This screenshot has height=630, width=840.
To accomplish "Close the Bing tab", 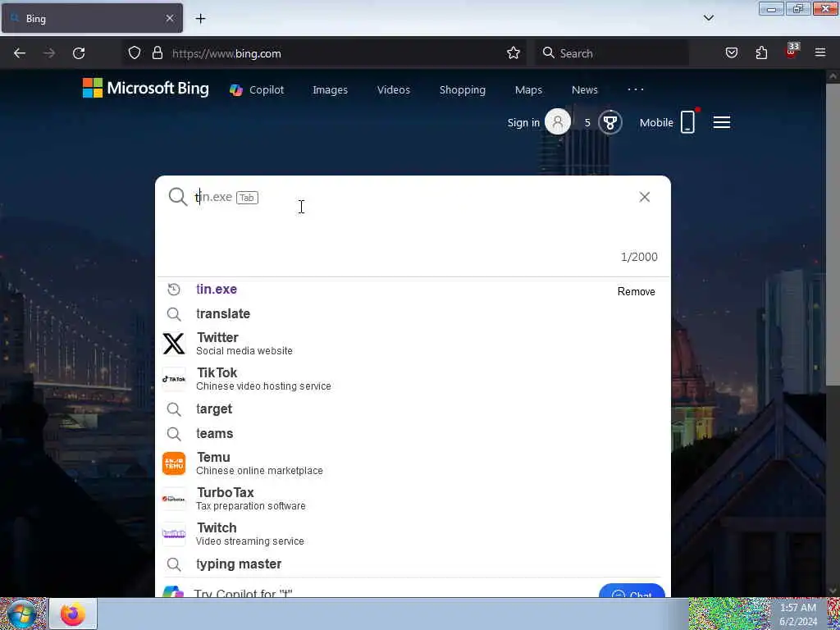I will tap(169, 18).
